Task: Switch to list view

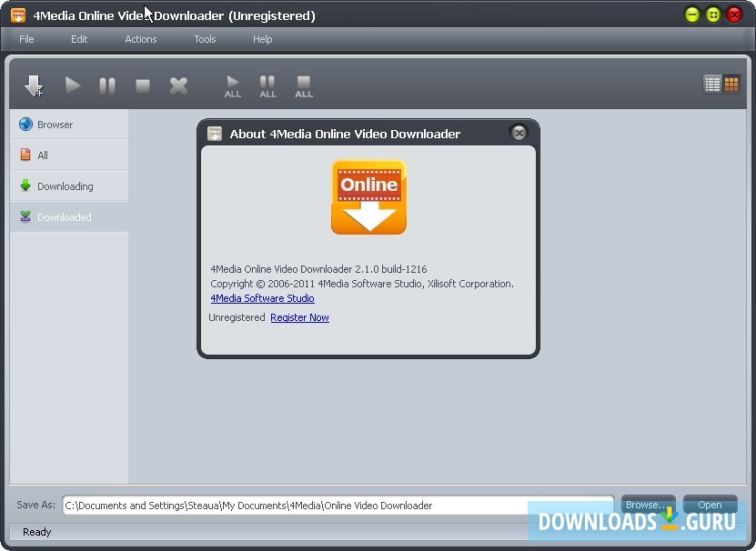Action: pos(713,83)
